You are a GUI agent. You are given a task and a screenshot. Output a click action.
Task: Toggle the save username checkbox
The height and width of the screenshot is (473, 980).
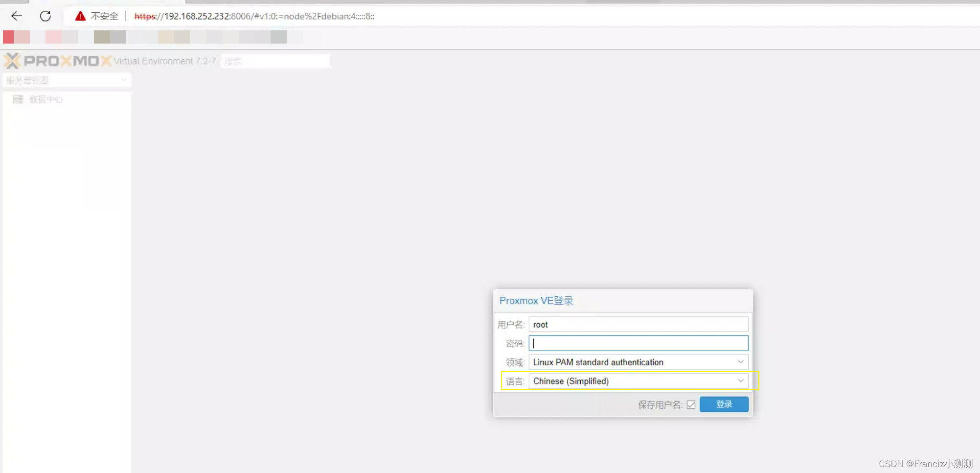[x=691, y=404]
